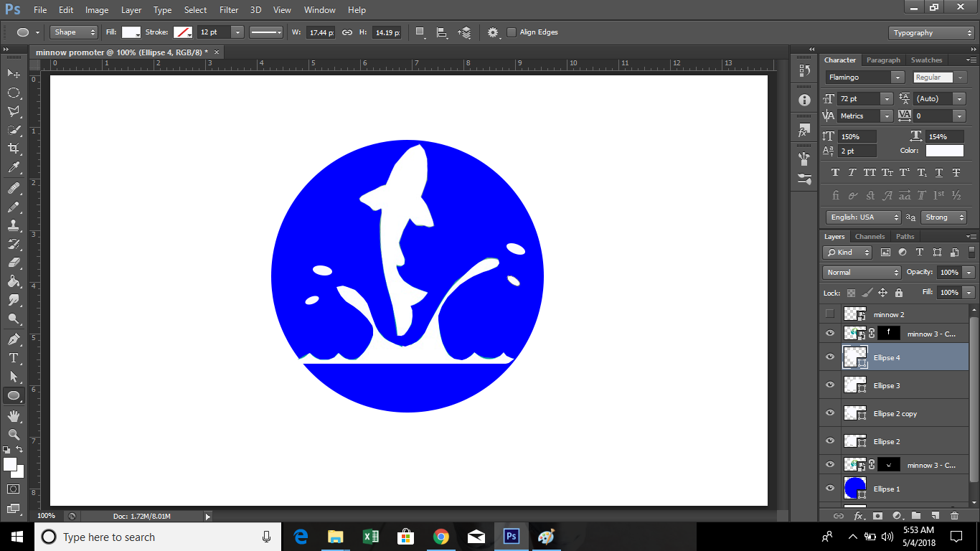Switch to the Paths tab
980x551 pixels.
(x=905, y=237)
